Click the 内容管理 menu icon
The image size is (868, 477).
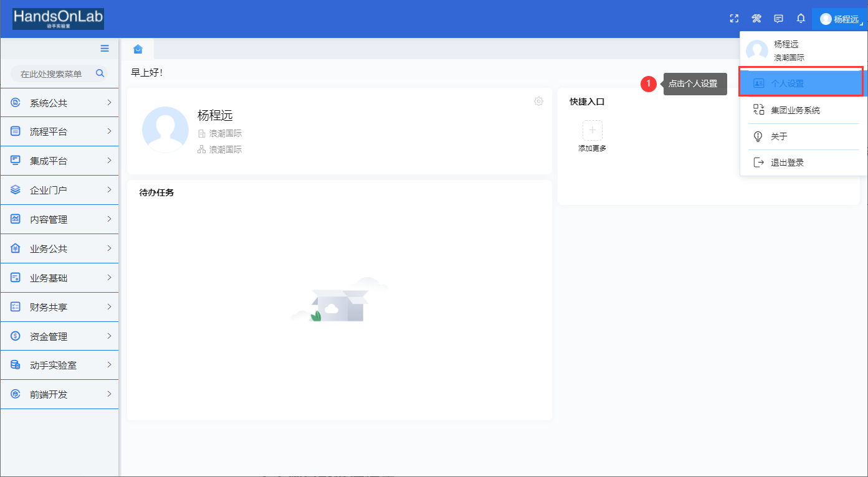coord(16,219)
